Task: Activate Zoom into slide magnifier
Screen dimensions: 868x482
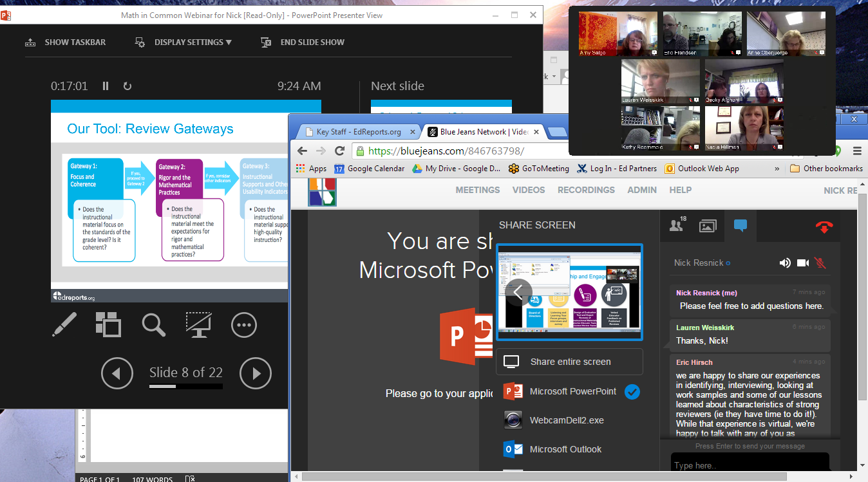Action: tap(154, 325)
